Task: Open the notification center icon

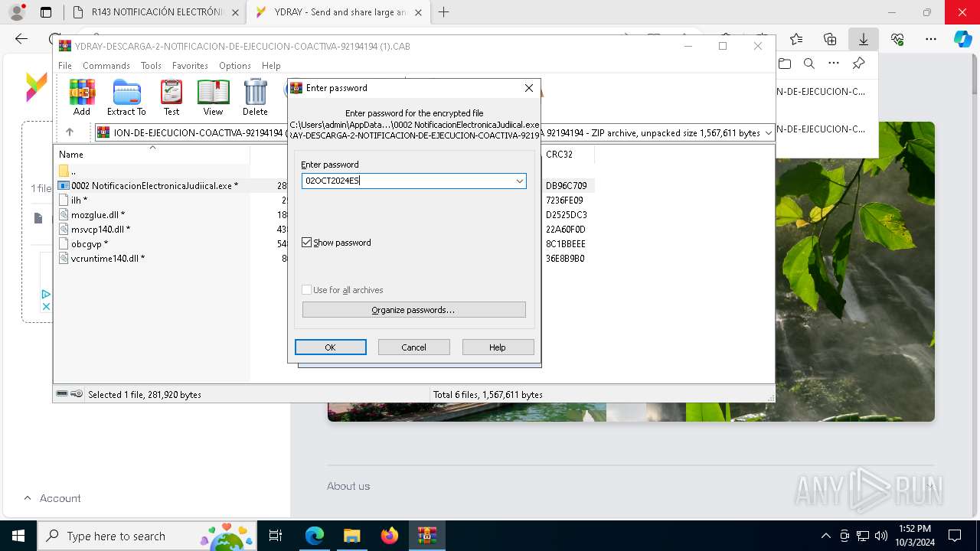Action: (955, 536)
